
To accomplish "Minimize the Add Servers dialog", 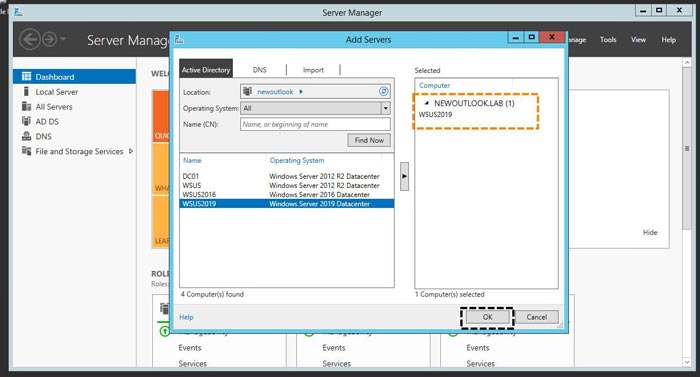I will coord(516,38).
